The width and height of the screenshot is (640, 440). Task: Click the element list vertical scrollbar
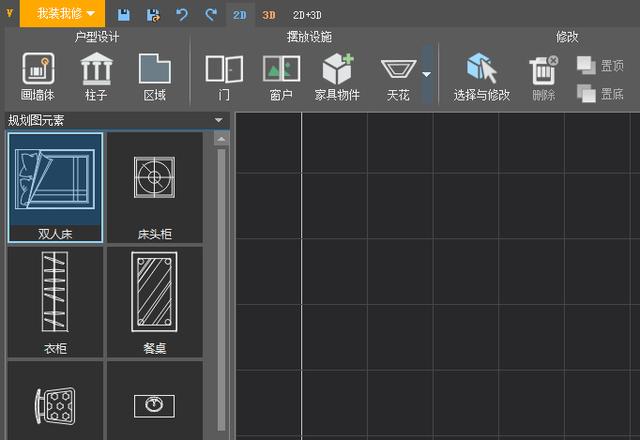click(221, 280)
